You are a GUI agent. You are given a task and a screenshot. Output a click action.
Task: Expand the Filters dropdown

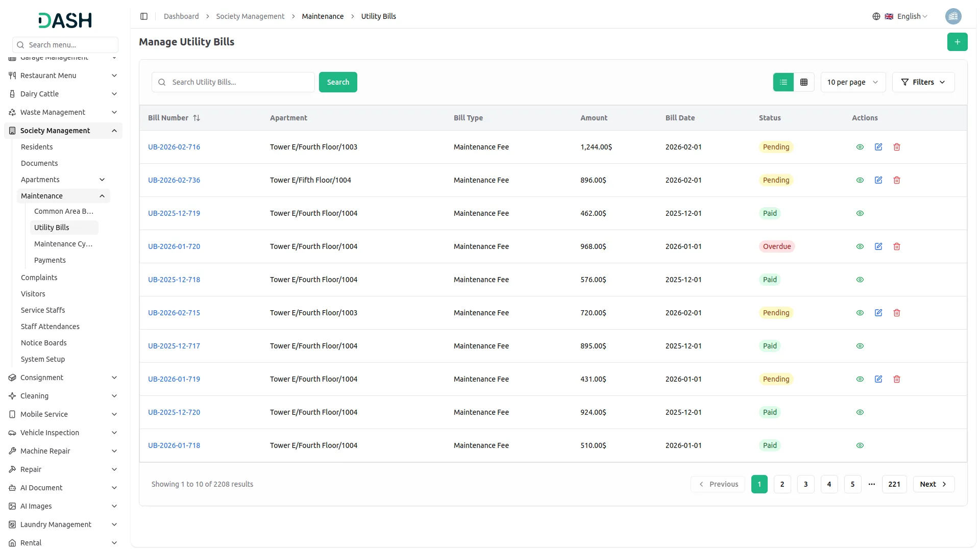[923, 82]
